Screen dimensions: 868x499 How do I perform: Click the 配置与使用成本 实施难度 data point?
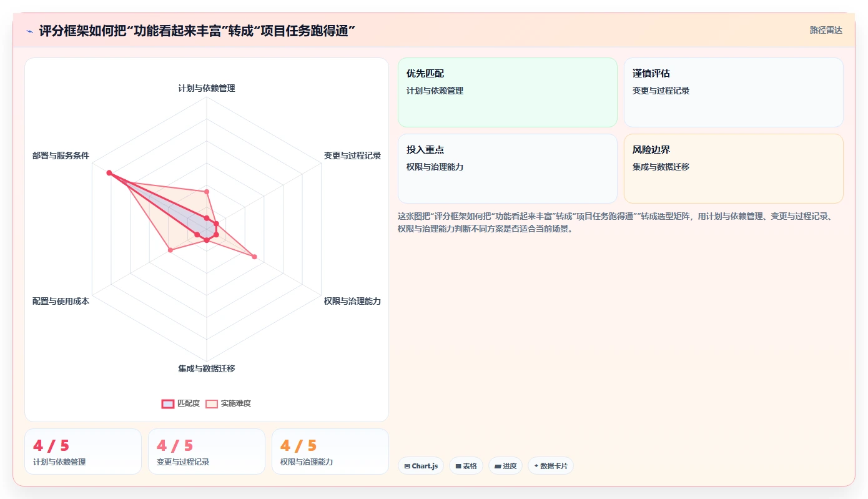click(170, 250)
